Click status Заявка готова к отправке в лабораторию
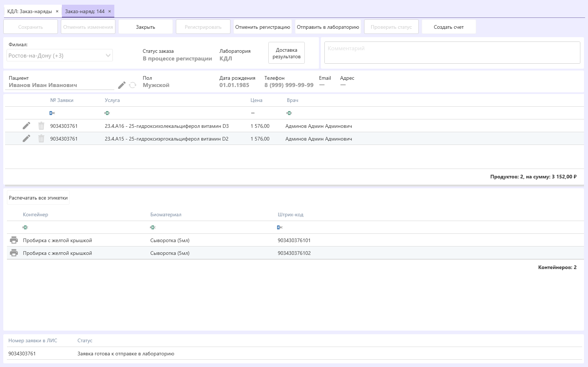Viewport: 588px width, 367px height. tap(126, 354)
